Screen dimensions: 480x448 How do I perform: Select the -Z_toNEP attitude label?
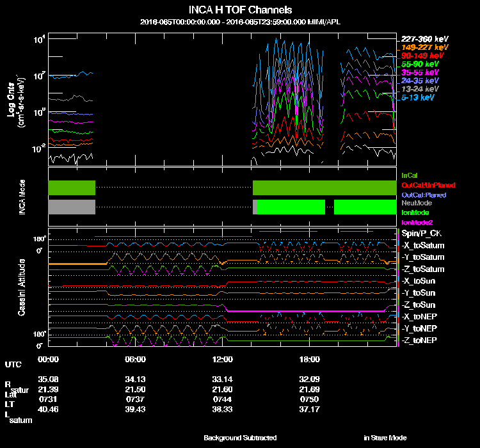pos(420,340)
